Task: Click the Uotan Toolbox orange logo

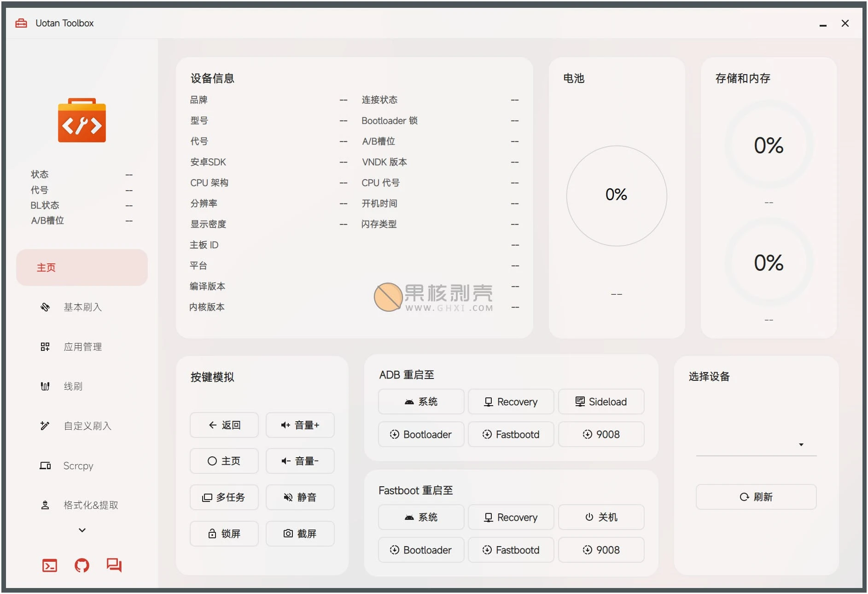Action: [x=82, y=120]
